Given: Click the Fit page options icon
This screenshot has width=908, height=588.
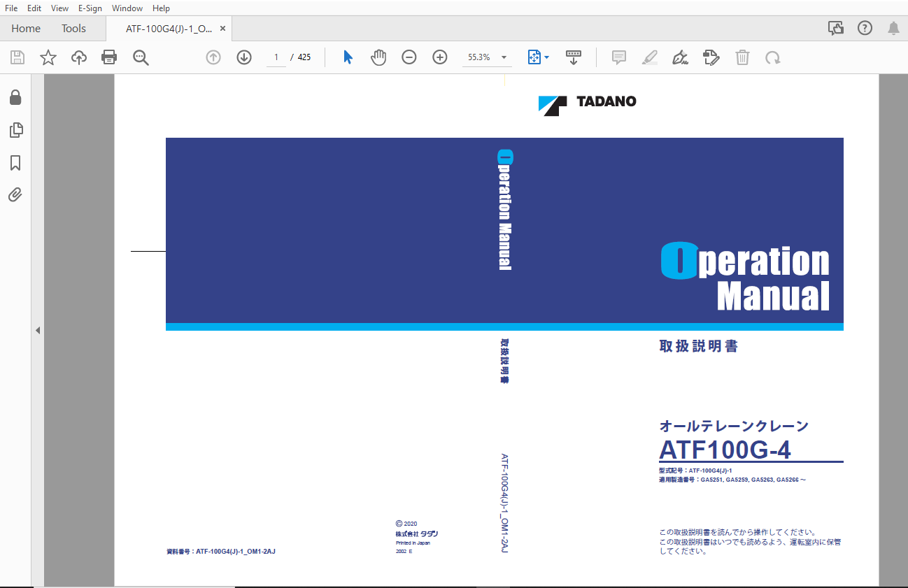Looking at the screenshot, I should [534, 57].
